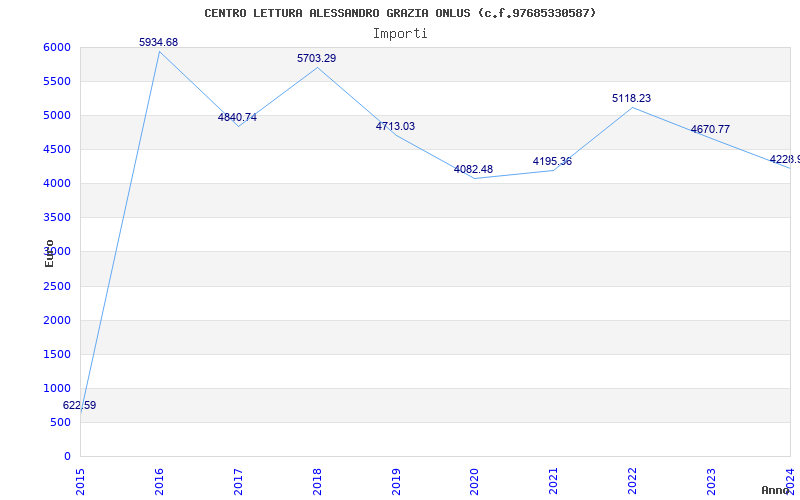Click the 4500 y-axis tick label
Viewport: 800px width, 500px height.
coord(57,149)
